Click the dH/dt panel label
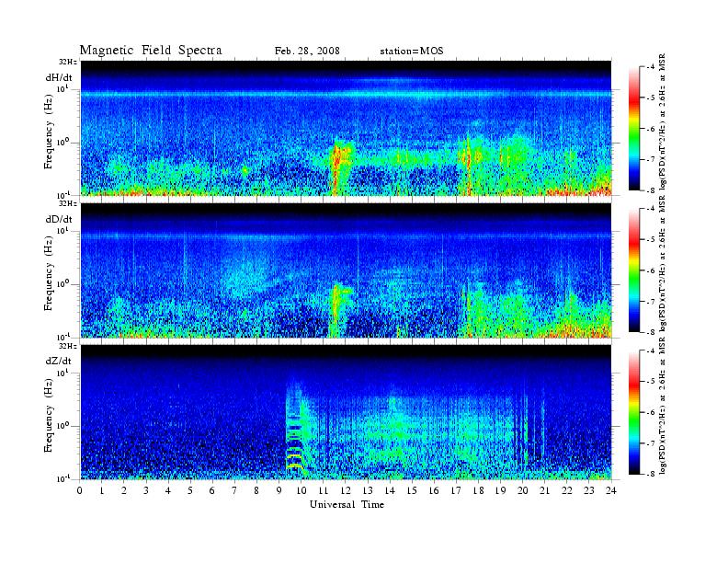 (59, 77)
